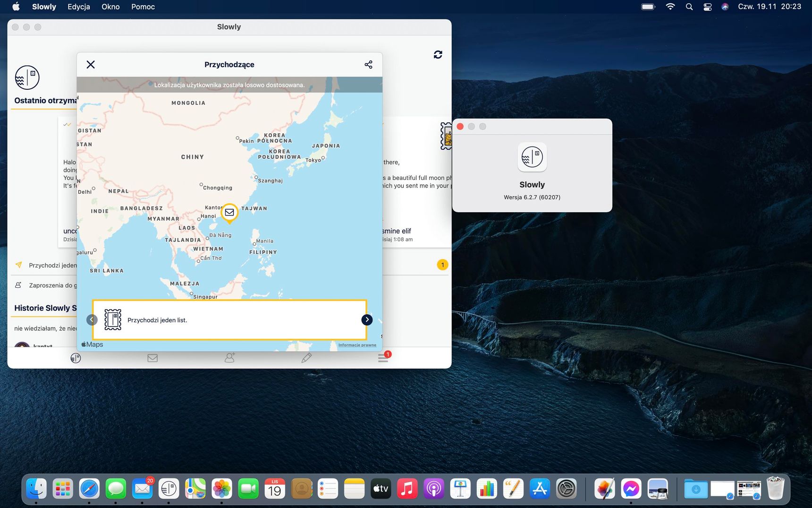Click the yellow 1 incoming badge

[442, 265]
